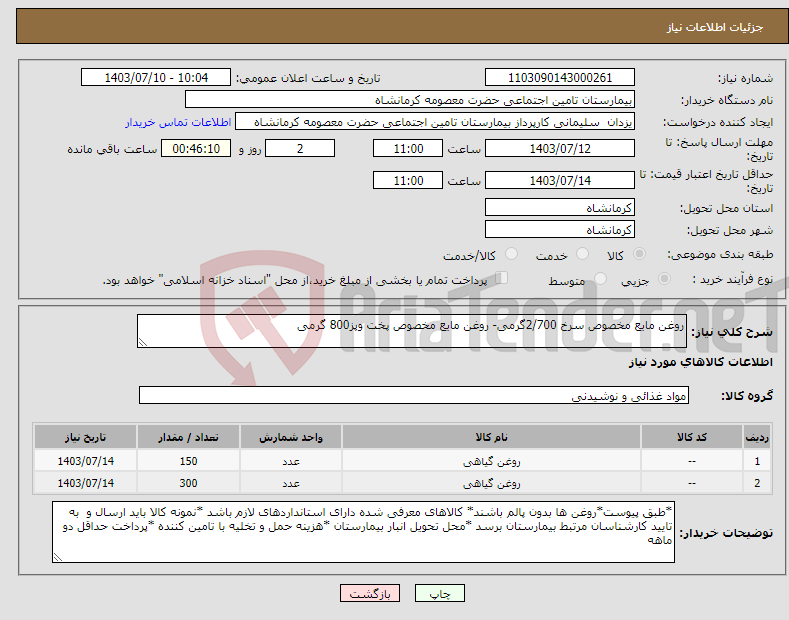
Task: Click the کد کالا column header
Action: 692,437
